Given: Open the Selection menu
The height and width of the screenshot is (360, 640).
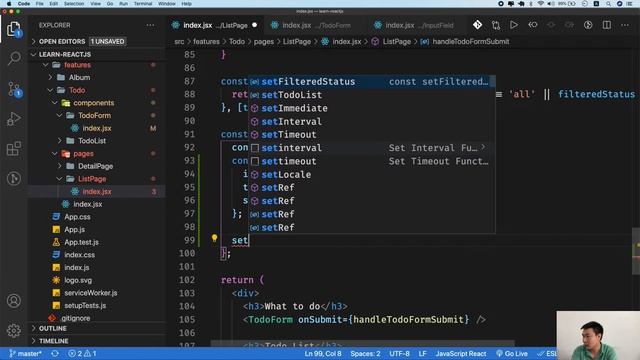Looking at the screenshot, I should (x=74, y=4).
